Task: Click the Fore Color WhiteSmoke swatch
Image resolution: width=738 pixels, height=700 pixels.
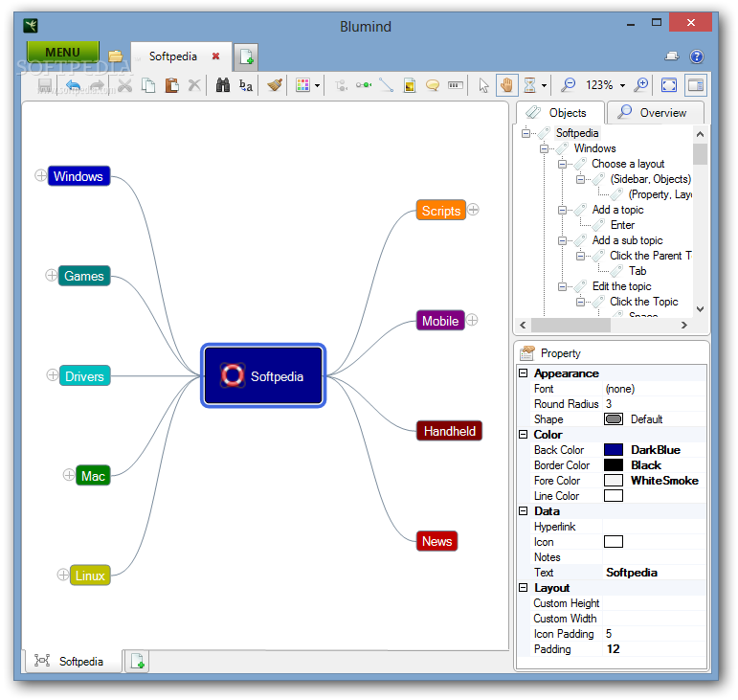Action: (x=614, y=480)
